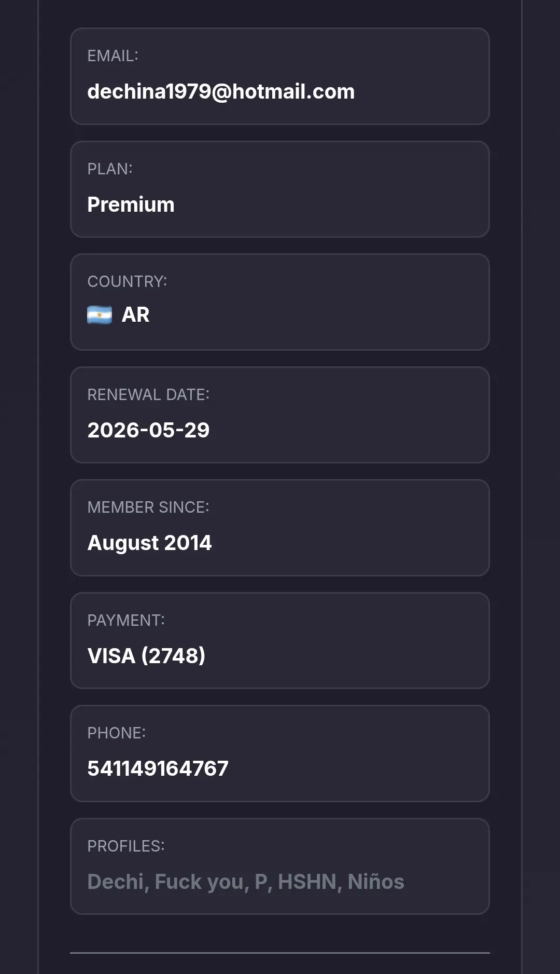Click the PAYMENT label

pos(126,620)
